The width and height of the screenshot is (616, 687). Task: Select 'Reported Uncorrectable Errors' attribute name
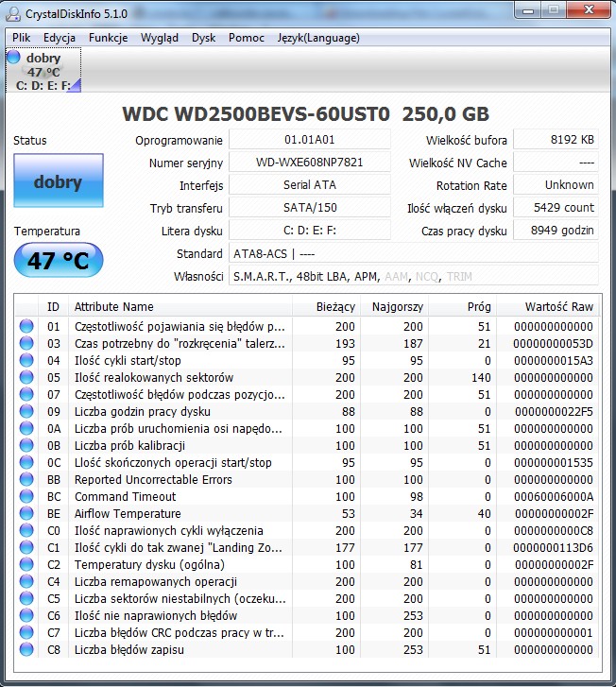tap(153, 479)
